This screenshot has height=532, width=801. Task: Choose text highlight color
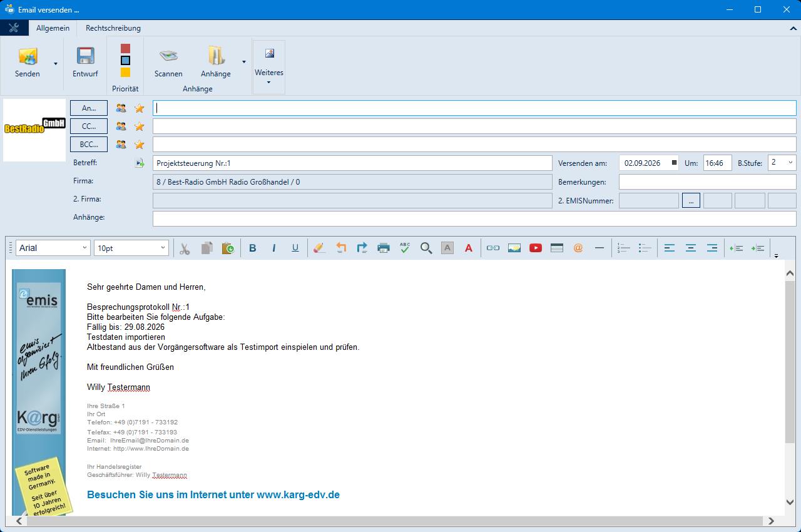(x=447, y=248)
